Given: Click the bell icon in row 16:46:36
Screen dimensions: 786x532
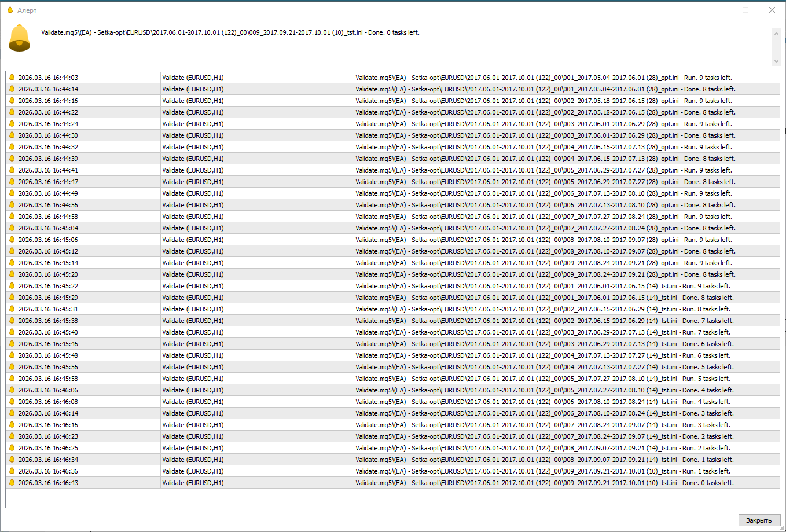Looking at the screenshot, I should pyautogui.click(x=12, y=471).
